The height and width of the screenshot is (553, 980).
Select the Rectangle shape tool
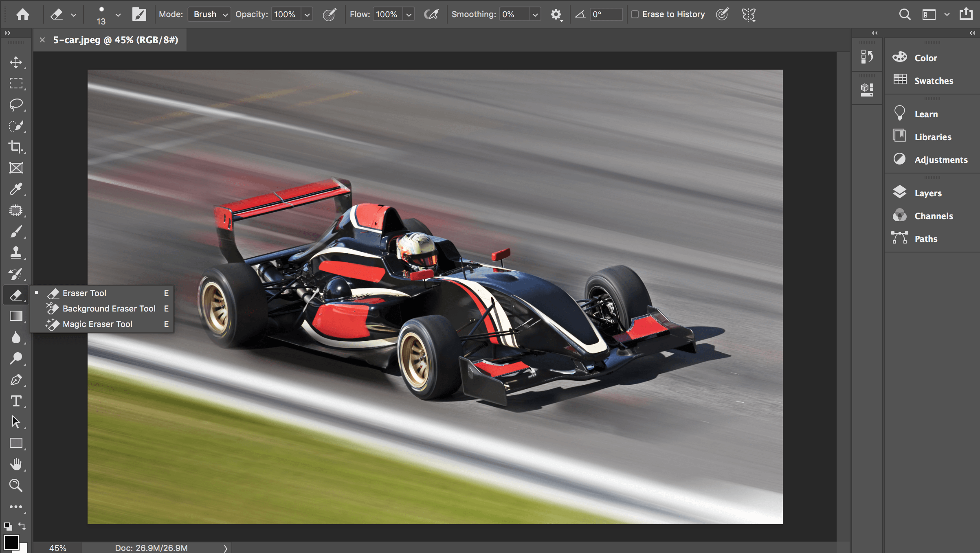pyautogui.click(x=16, y=443)
